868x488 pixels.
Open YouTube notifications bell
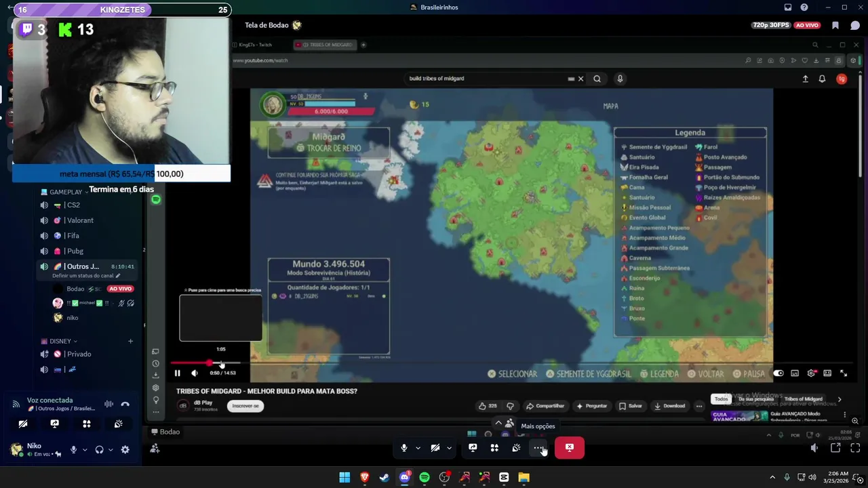(822, 79)
